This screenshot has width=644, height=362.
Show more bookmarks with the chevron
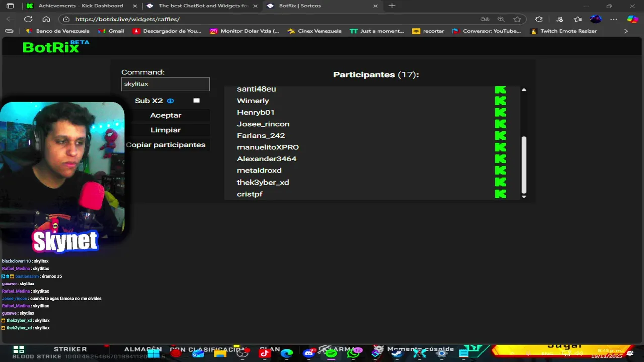click(x=626, y=31)
